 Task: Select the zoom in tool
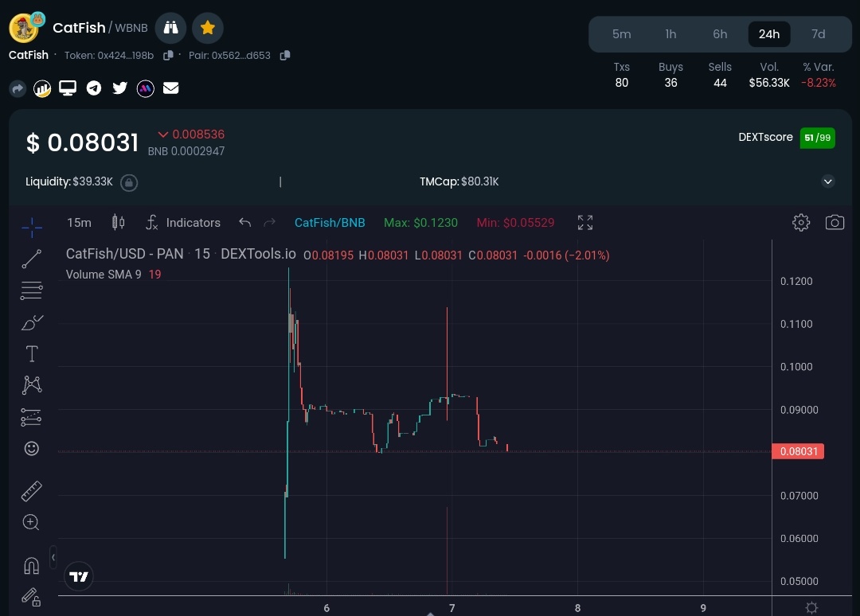(x=32, y=522)
